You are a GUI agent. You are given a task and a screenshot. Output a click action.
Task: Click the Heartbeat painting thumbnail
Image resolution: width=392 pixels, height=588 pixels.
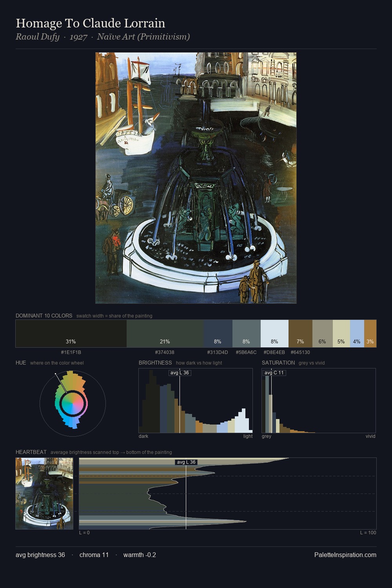[44, 494]
